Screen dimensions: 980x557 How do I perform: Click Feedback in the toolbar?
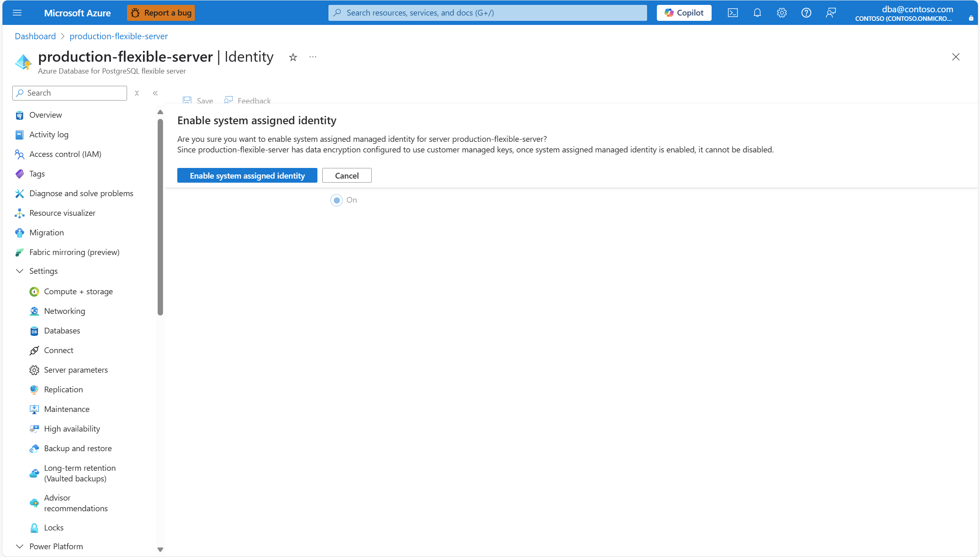(x=248, y=101)
